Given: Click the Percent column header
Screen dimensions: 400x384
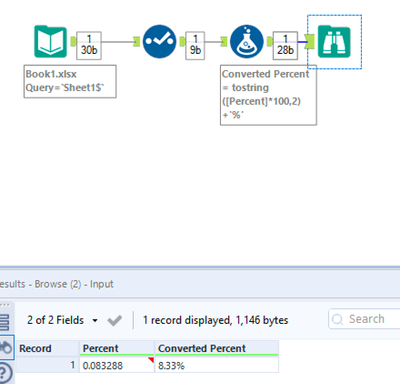Looking at the screenshot, I should click(117, 348).
